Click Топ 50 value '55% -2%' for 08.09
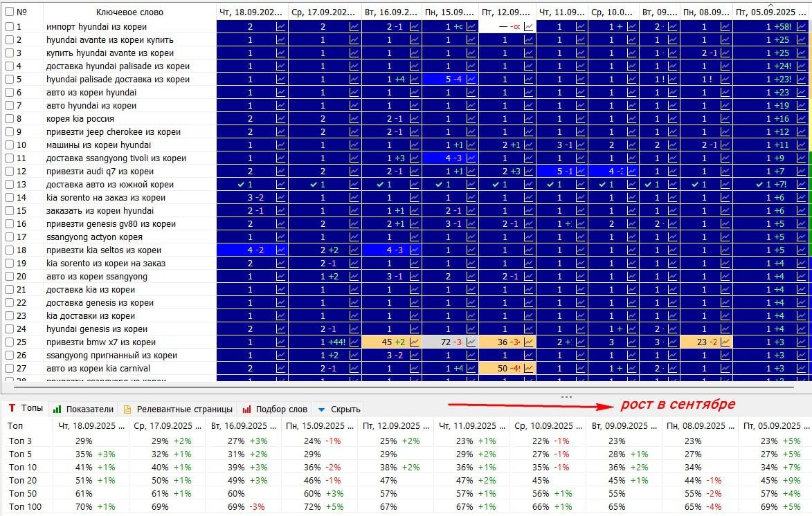Image resolution: width=812 pixels, height=516 pixels. click(x=703, y=493)
